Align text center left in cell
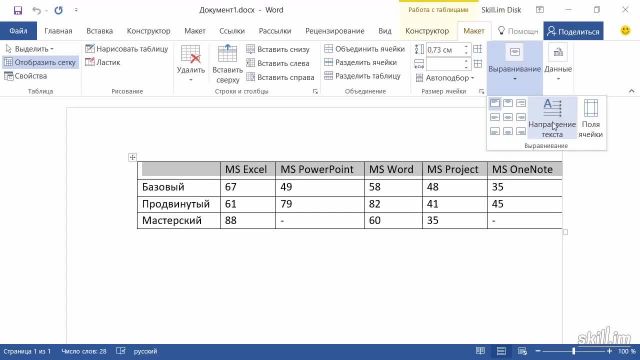This screenshot has height=360, width=640. (495, 118)
